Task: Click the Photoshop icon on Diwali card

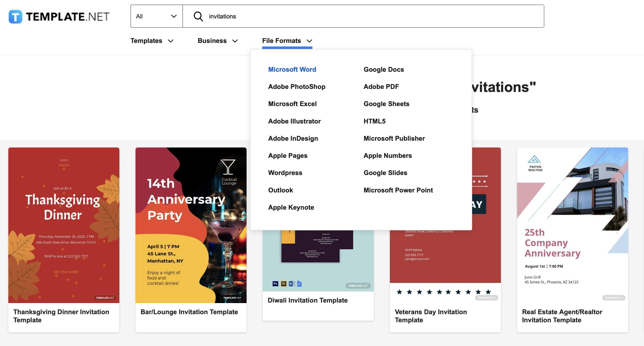Action: tap(275, 284)
